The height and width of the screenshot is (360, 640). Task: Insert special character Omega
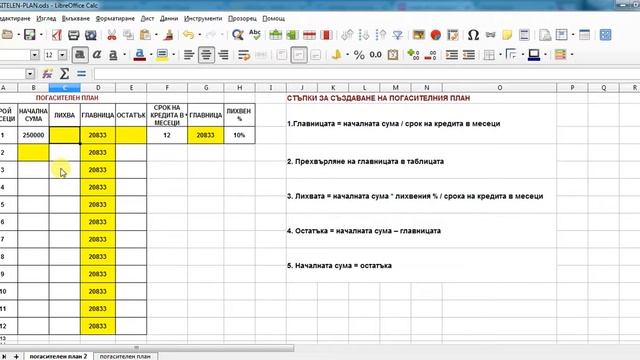473,35
